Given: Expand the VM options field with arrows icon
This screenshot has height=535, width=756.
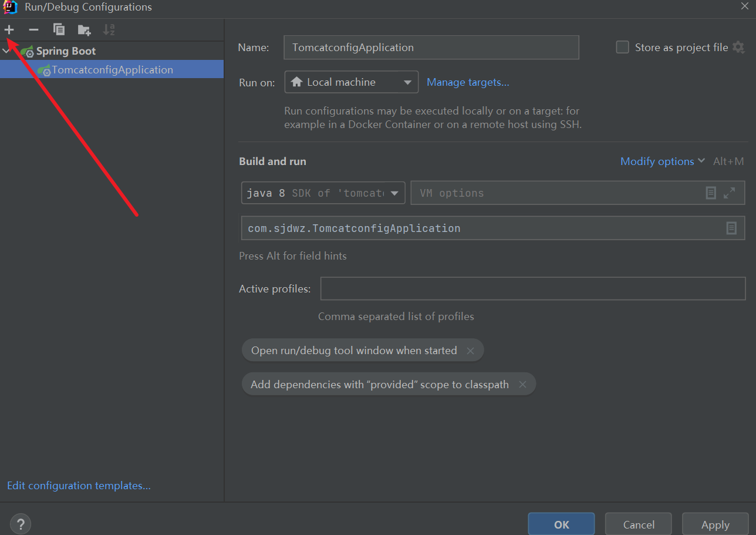Looking at the screenshot, I should [730, 193].
